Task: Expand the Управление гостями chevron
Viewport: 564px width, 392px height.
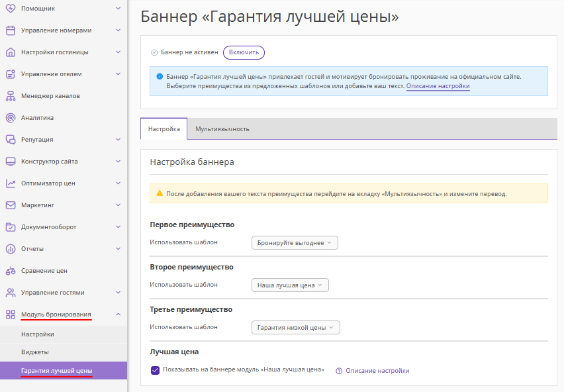Action: tap(118, 293)
